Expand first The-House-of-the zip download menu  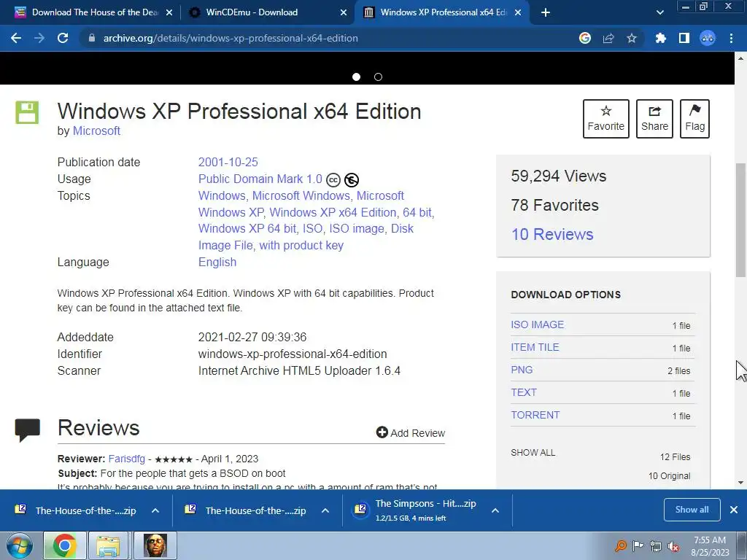pyautogui.click(x=155, y=510)
